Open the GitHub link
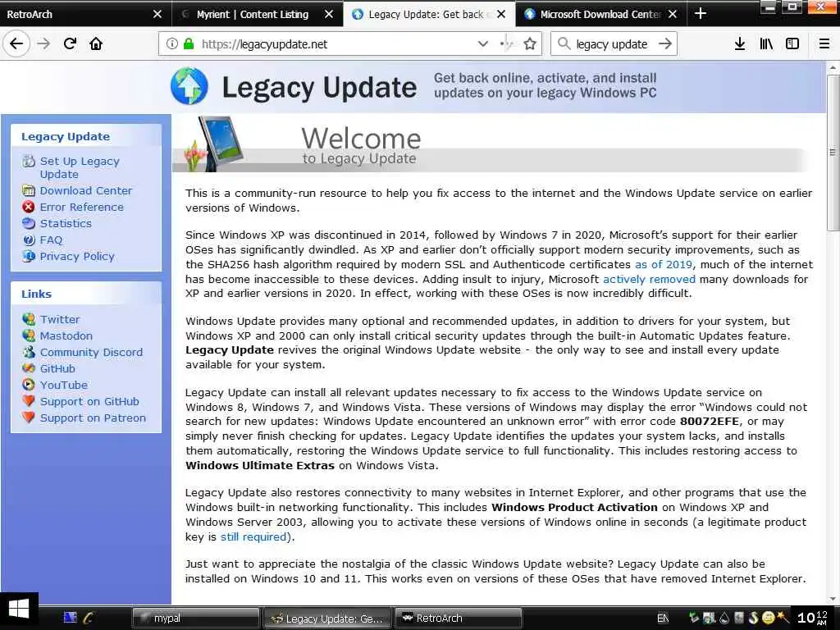Image resolution: width=840 pixels, height=630 pixels. [x=57, y=368]
